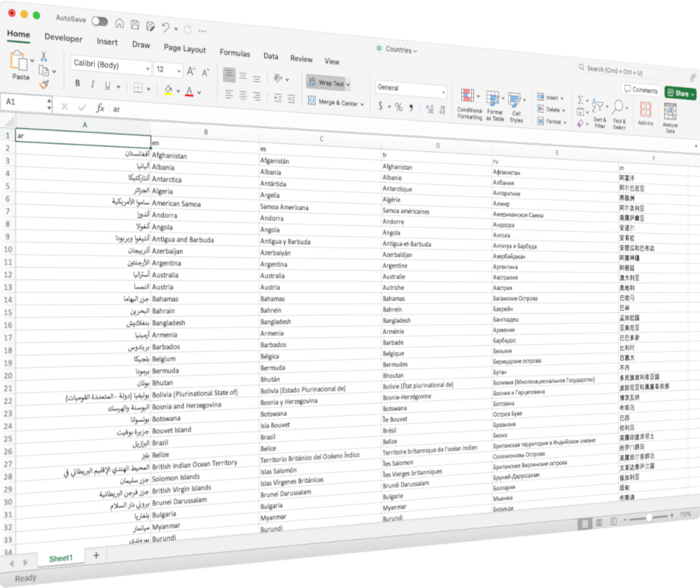This screenshot has width=700, height=588.
Task: Select the Sheet1 tab
Action: coord(61,558)
